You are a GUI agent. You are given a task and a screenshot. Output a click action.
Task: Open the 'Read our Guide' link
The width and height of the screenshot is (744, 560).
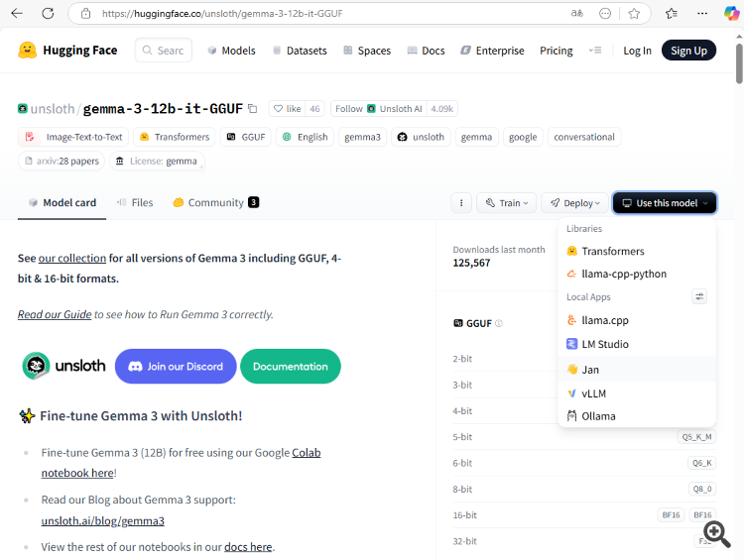tap(55, 314)
